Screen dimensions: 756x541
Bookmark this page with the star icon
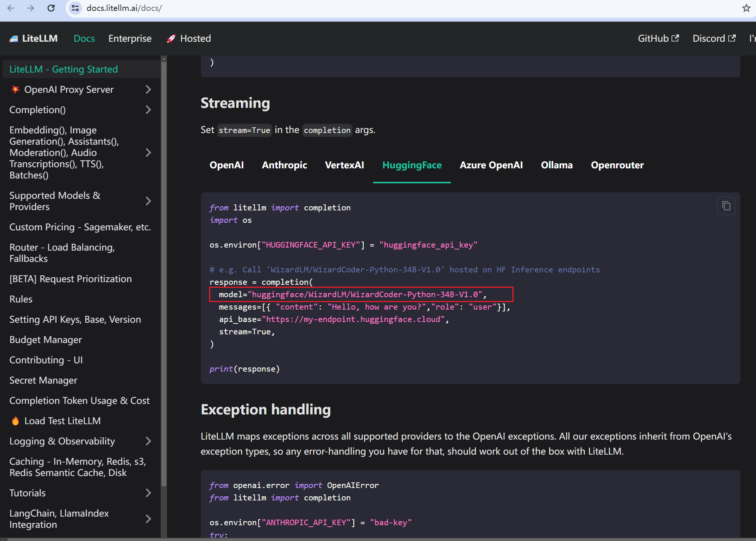coord(746,8)
